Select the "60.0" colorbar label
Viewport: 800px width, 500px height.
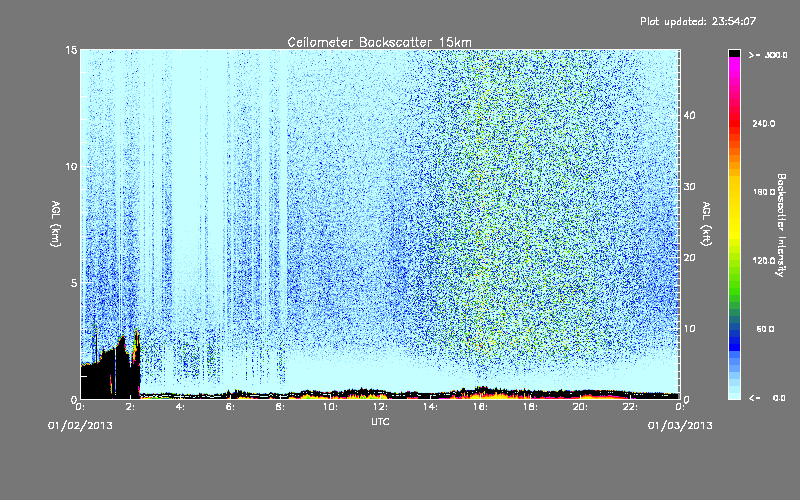[x=765, y=329]
